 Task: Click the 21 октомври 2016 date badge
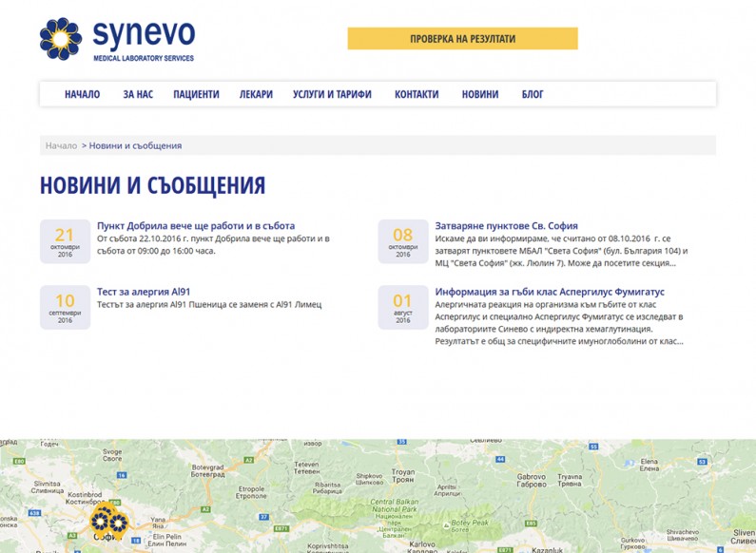click(x=65, y=241)
